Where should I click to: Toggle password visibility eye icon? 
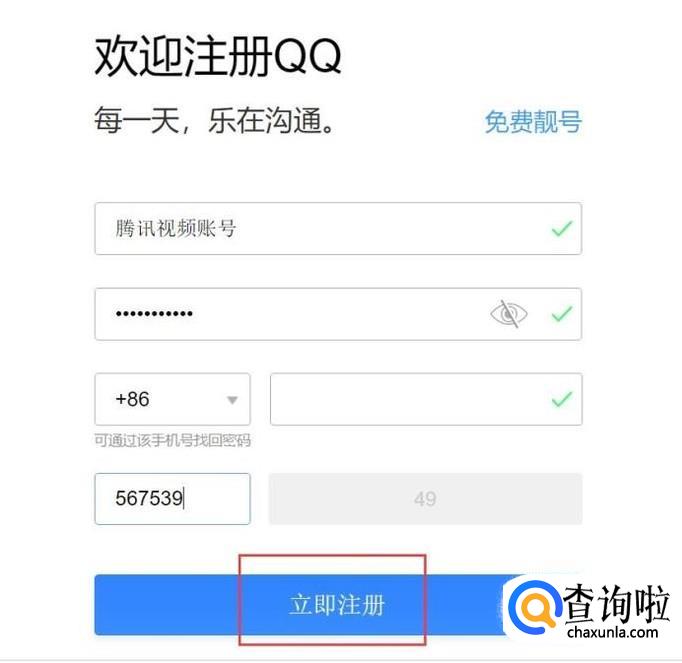click(x=508, y=314)
